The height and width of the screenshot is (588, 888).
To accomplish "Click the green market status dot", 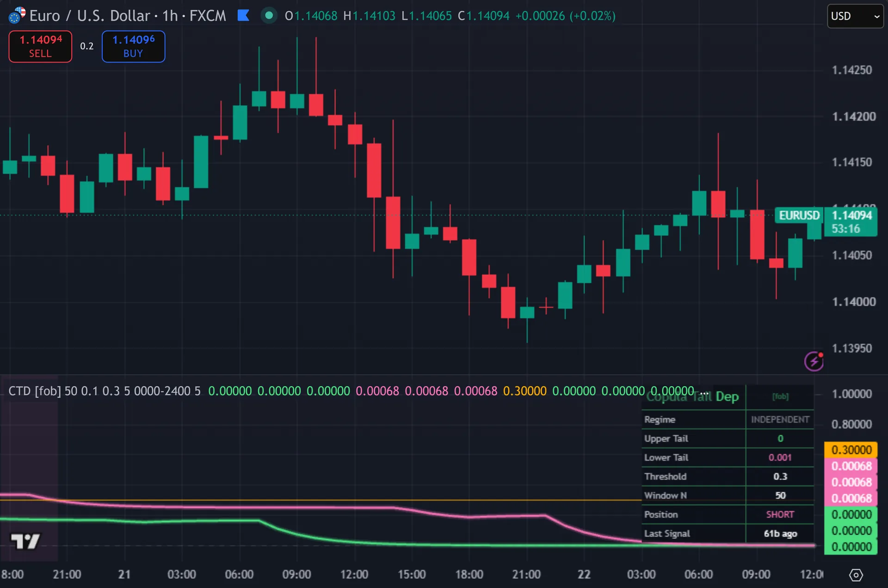I will tap(269, 16).
